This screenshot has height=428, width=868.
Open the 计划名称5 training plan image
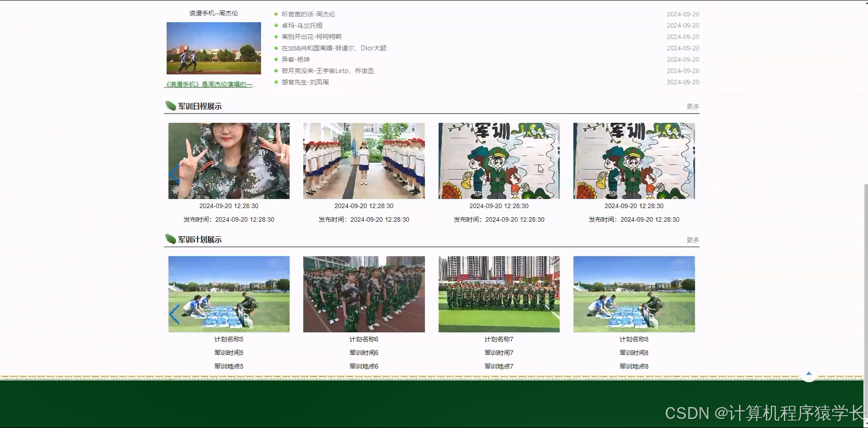tap(228, 294)
